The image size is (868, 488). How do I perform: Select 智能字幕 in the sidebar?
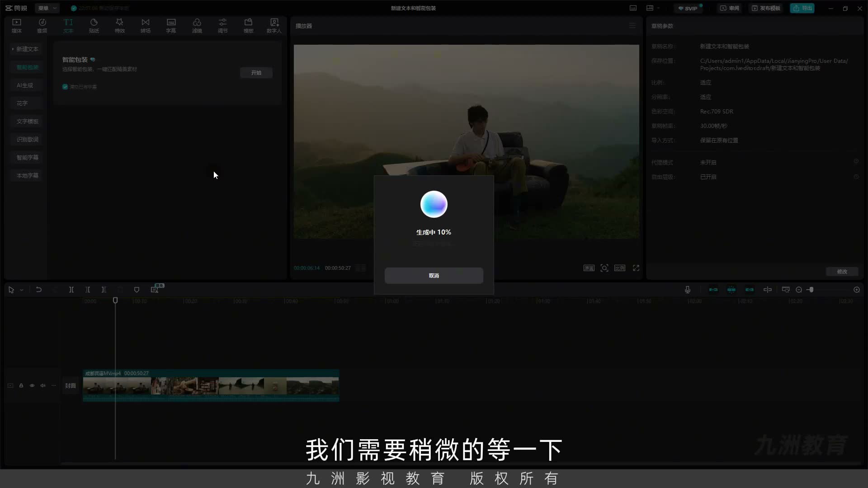[x=27, y=157]
